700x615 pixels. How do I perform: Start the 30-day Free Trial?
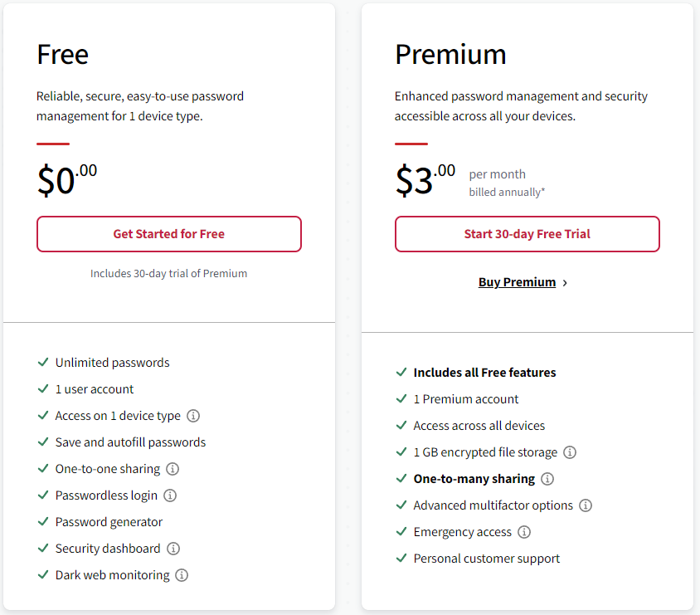coord(527,234)
